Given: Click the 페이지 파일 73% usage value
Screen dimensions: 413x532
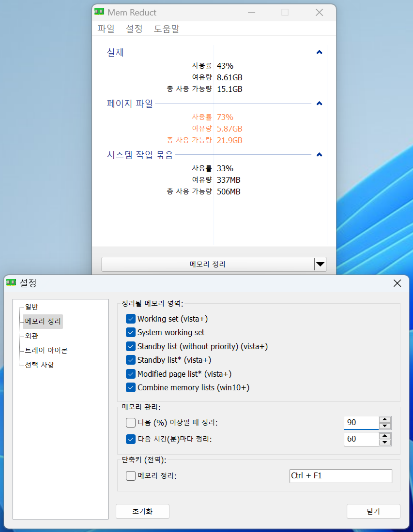Looking at the screenshot, I should coord(225,117).
